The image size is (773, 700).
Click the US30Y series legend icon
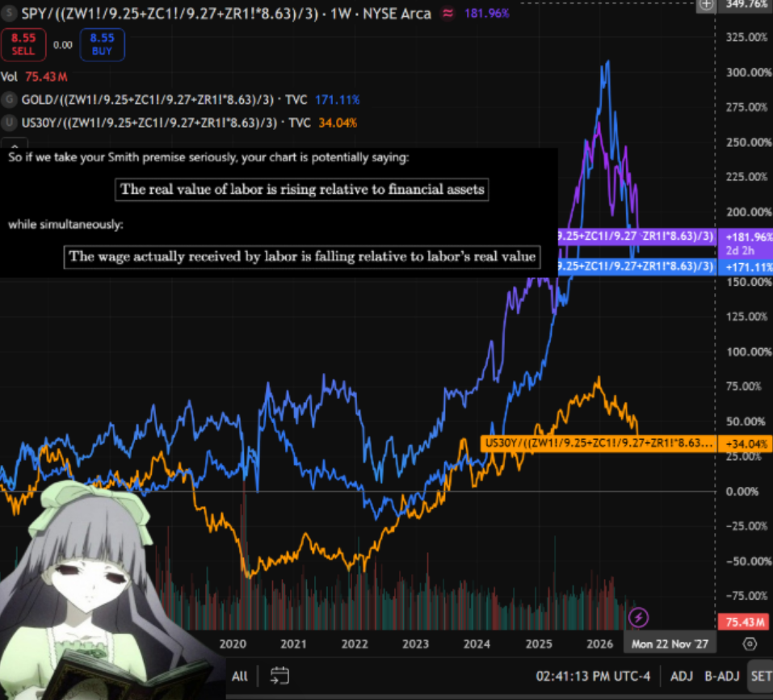tap(8, 123)
